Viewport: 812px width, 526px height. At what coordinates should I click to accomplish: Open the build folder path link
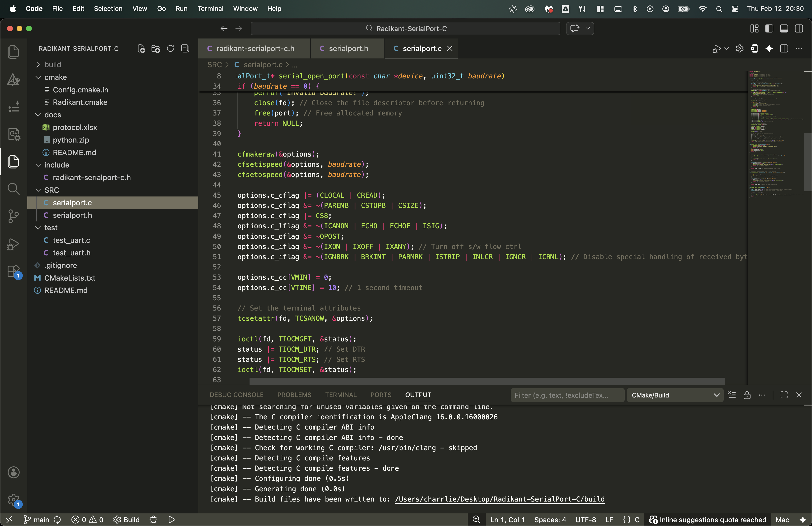tap(500, 499)
